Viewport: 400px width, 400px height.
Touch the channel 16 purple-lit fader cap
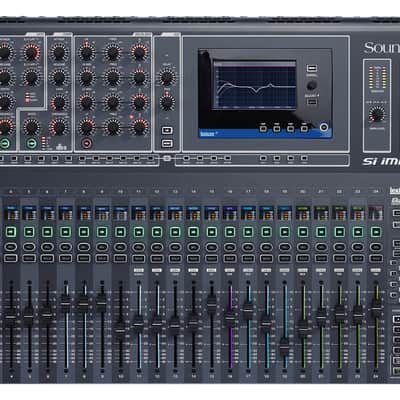(x=230, y=319)
